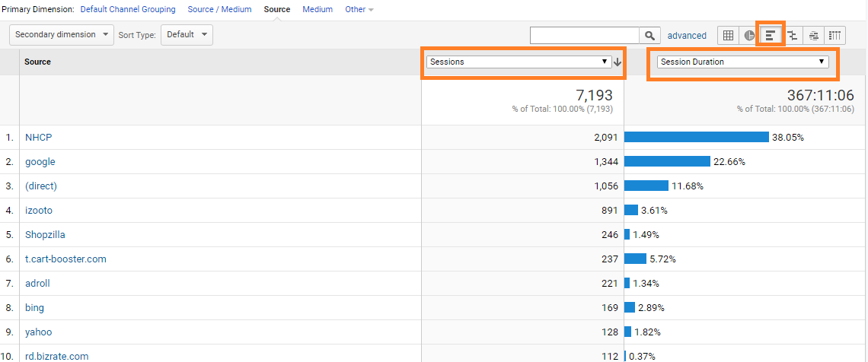Open the Shopzilla source link
Viewport: 868px width, 362px height.
click(x=45, y=235)
